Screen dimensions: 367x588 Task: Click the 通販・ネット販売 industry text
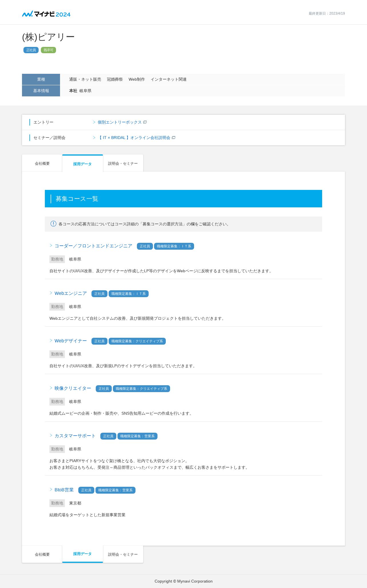pyautogui.click(x=85, y=79)
